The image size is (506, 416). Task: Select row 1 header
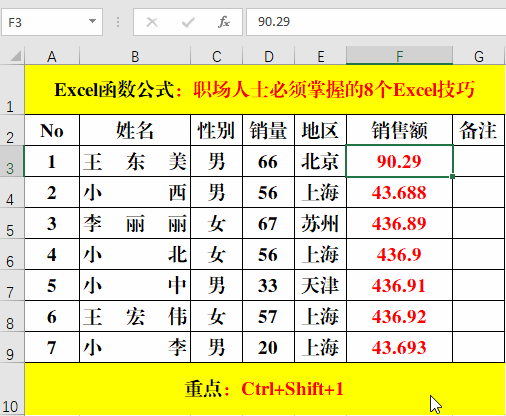[12, 90]
